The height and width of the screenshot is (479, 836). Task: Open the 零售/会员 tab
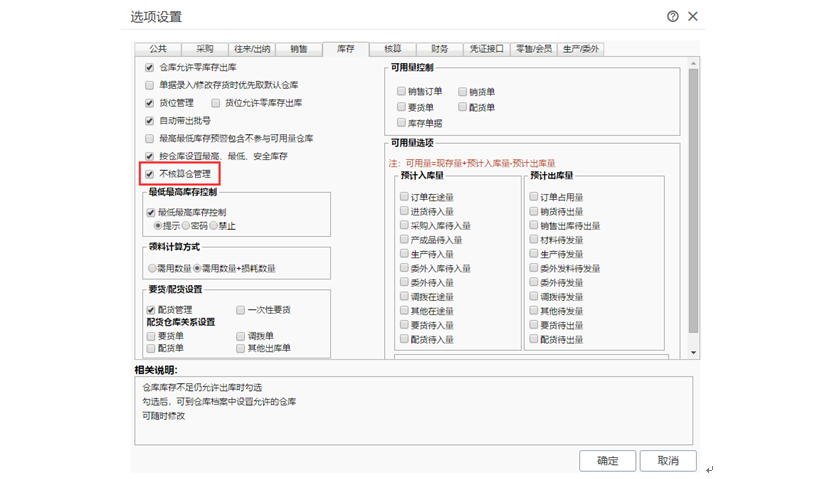(533, 49)
